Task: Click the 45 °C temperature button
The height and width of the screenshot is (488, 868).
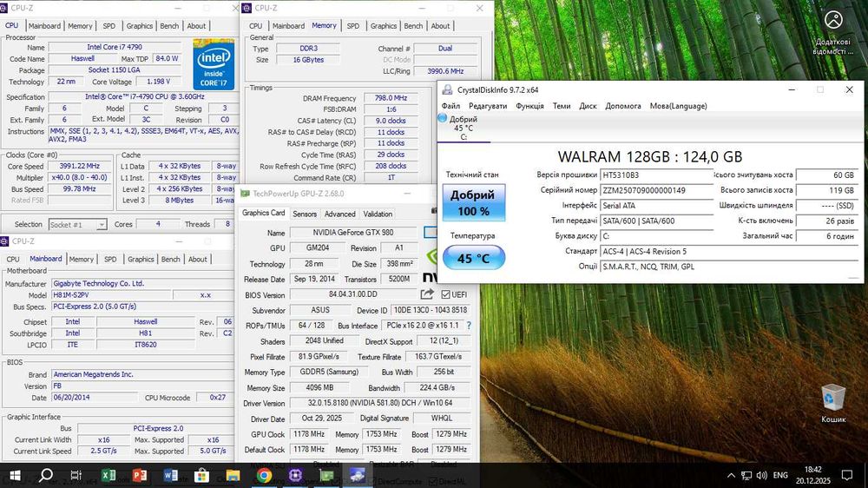Action: (x=474, y=258)
